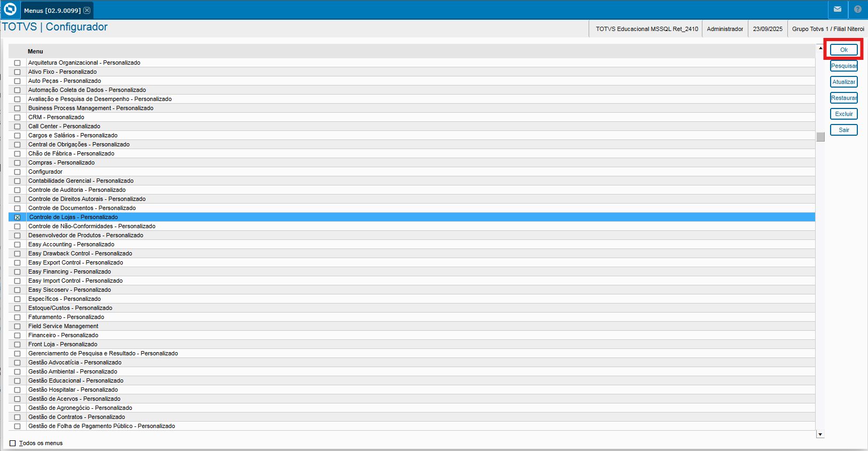Click the Administrador user label
The width and height of the screenshot is (868, 451).
[725, 29]
